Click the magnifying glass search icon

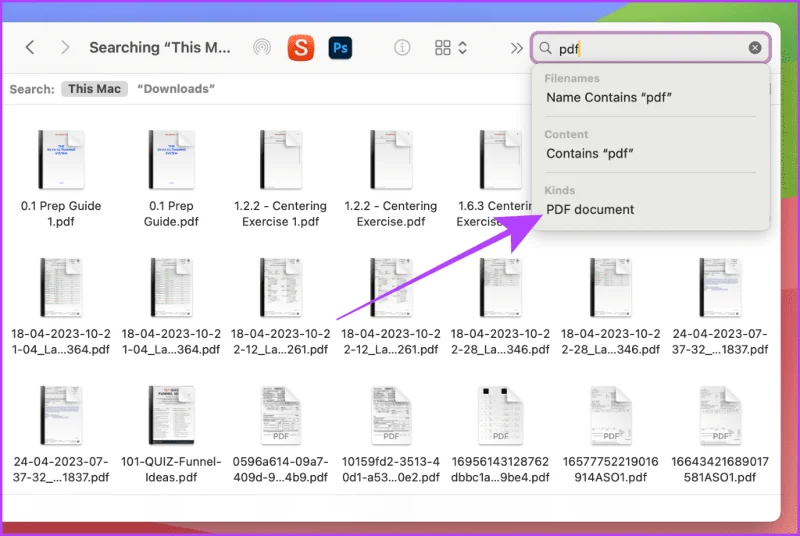click(545, 48)
